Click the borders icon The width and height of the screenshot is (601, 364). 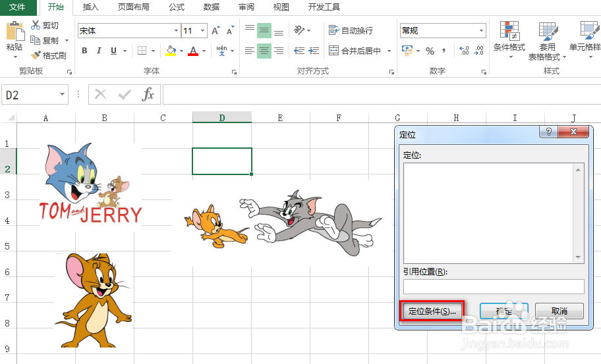coord(142,51)
